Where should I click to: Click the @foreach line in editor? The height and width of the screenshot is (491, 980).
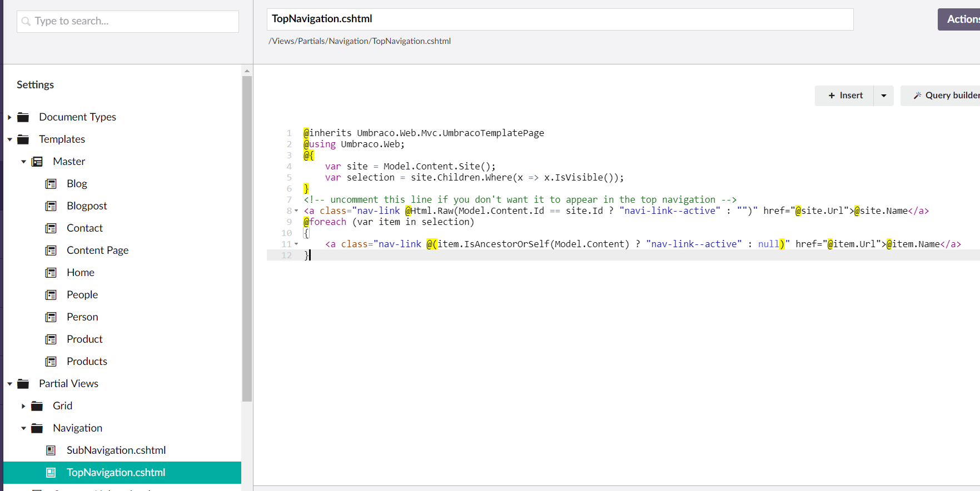(389, 222)
